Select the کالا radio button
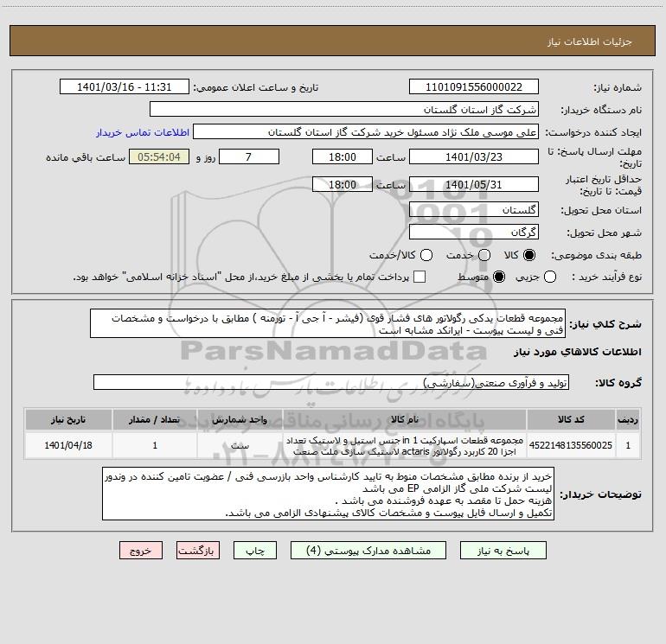 529,255
